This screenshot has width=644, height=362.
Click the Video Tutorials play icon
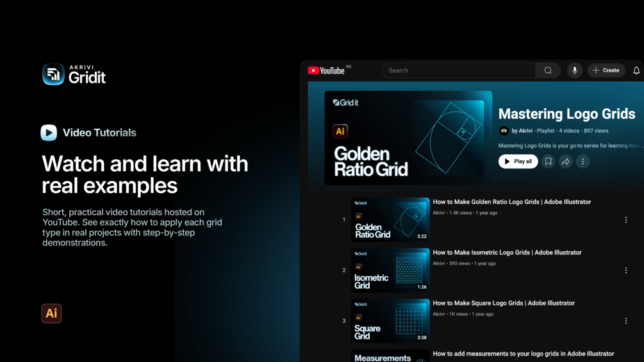(x=49, y=133)
